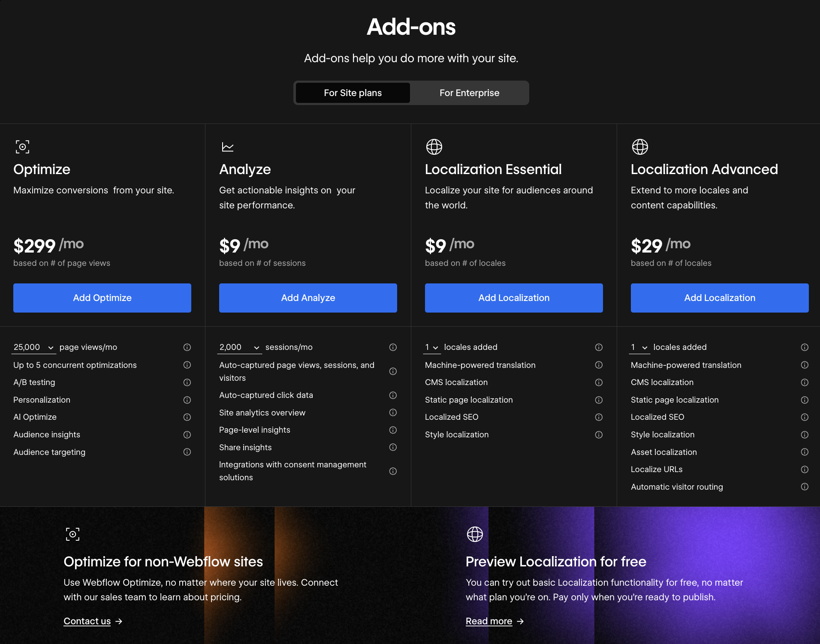Click the Localization Essential card title

coord(493,169)
